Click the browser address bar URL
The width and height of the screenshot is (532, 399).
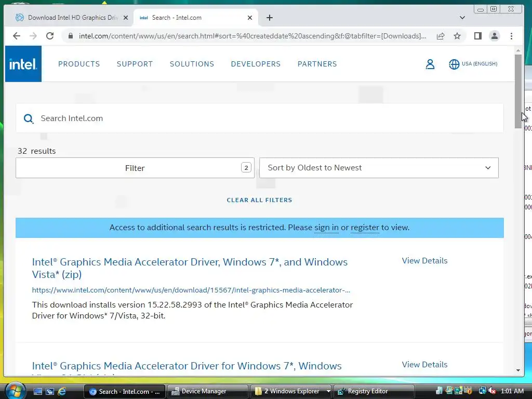pyautogui.click(x=252, y=36)
